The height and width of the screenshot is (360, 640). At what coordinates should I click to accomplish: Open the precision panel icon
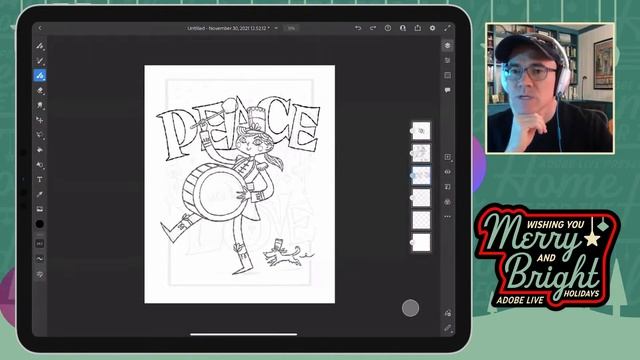(x=447, y=76)
